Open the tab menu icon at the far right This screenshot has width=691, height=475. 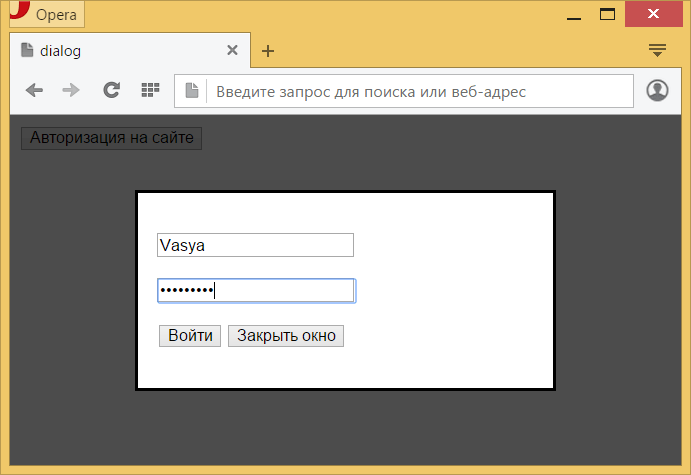pos(657,50)
